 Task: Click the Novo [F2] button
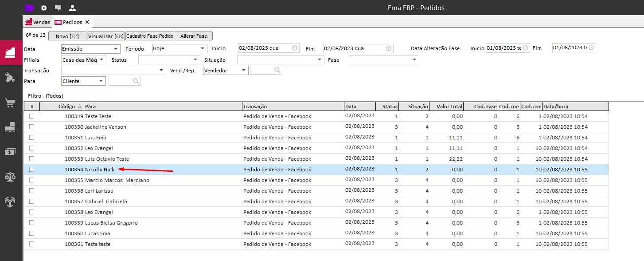click(67, 36)
